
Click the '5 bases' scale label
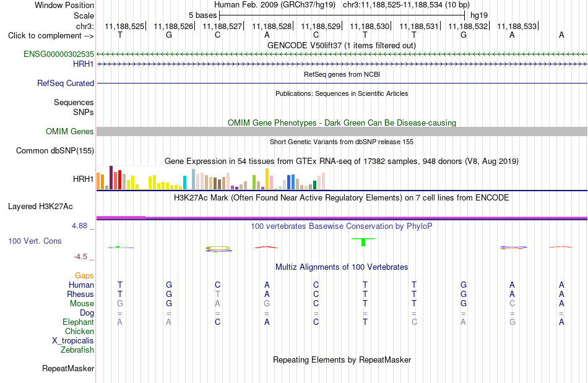pyautogui.click(x=202, y=15)
